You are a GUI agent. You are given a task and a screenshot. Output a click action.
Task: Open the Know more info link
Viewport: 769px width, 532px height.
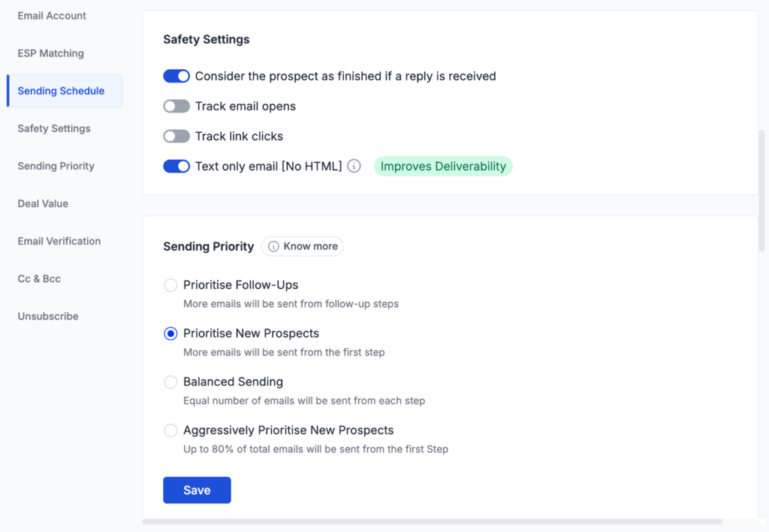pos(303,246)
